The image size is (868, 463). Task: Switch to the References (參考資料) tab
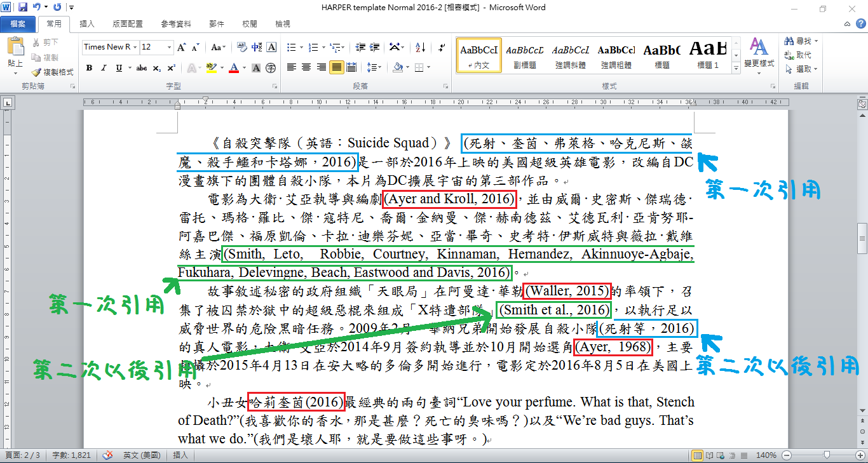[x=176, y=24]
